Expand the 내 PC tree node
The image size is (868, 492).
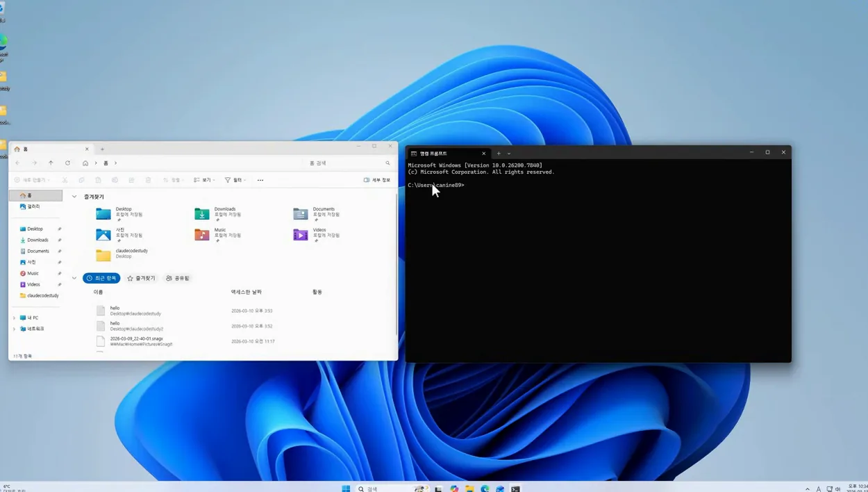14,318
